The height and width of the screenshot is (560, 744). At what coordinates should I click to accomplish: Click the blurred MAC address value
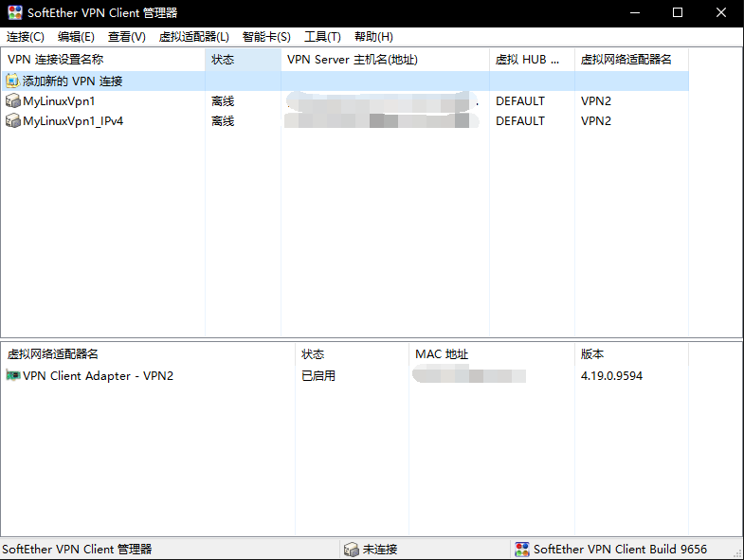click(x=469, y=373)
